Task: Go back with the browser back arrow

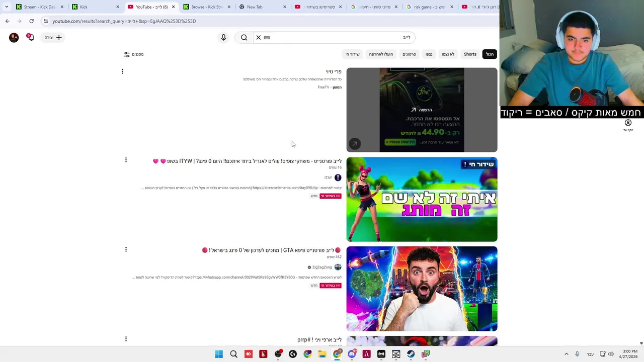Action: point(7,21)
